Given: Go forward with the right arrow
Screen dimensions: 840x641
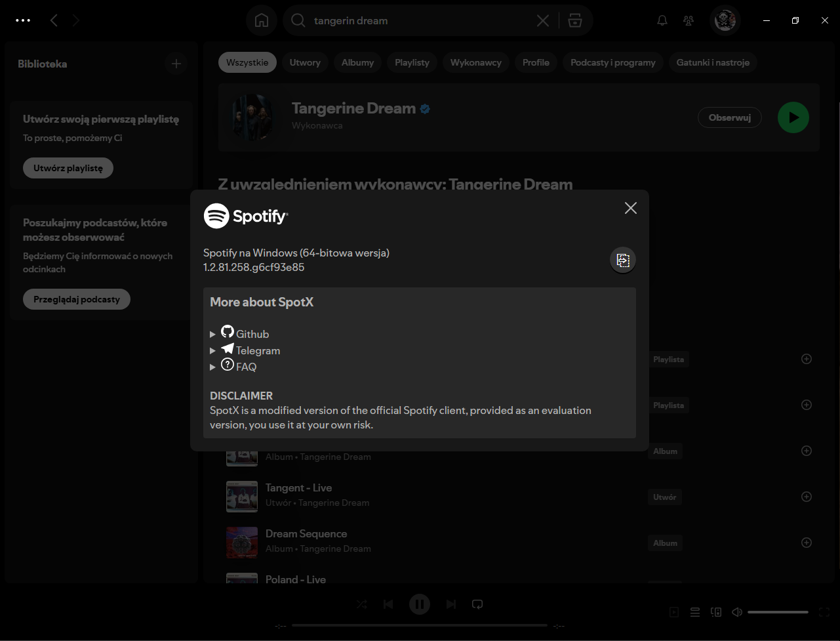Looking at the screenshot, I should (x=76, y=20).
